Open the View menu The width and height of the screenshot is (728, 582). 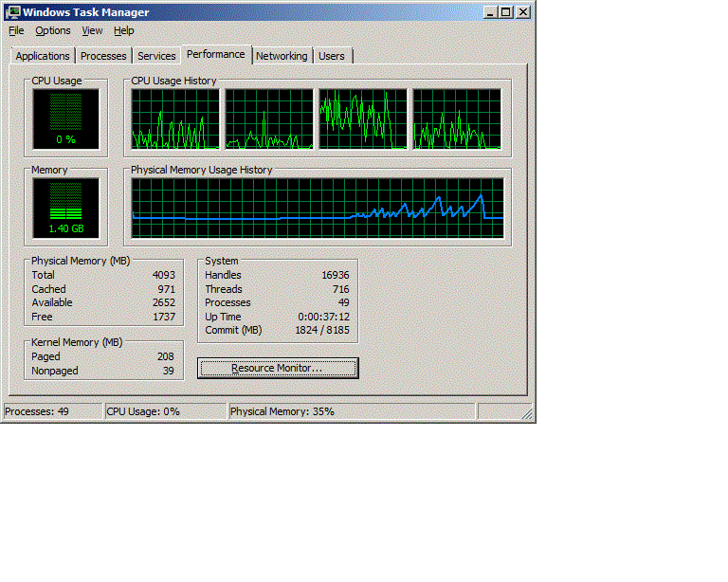(92, 30)
